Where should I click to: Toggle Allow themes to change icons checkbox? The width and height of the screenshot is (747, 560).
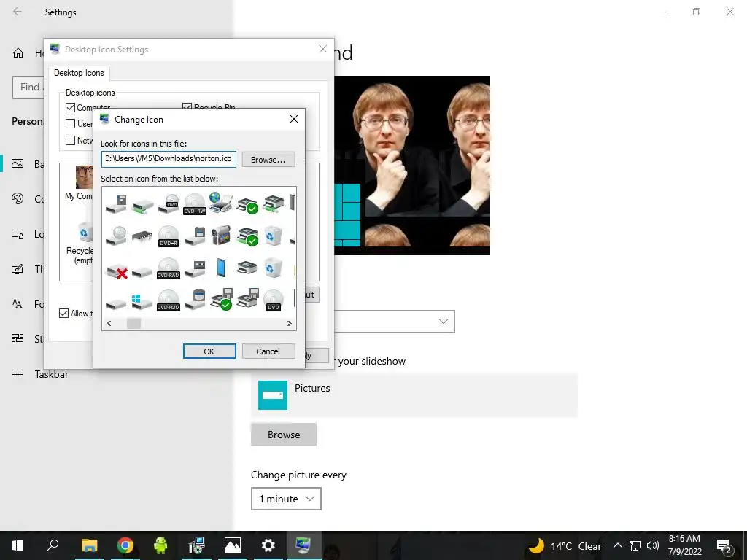coord(64,313)
